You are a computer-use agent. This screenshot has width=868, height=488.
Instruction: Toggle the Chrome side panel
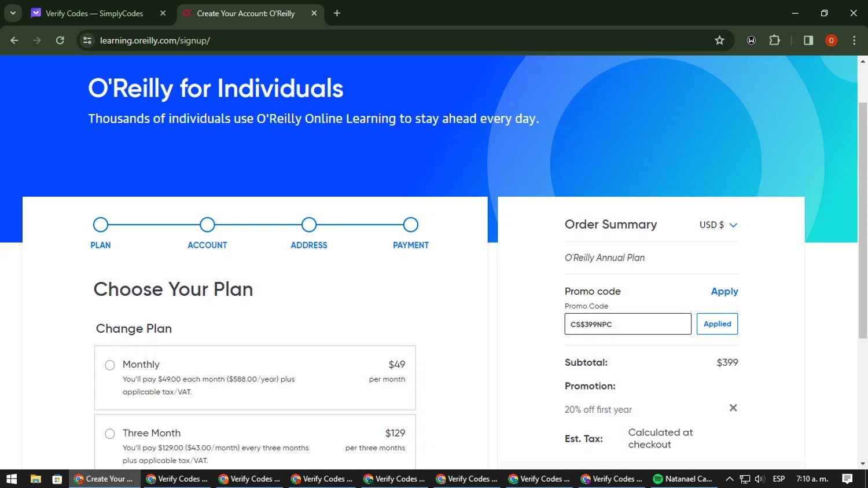click(x=808, y=41)
